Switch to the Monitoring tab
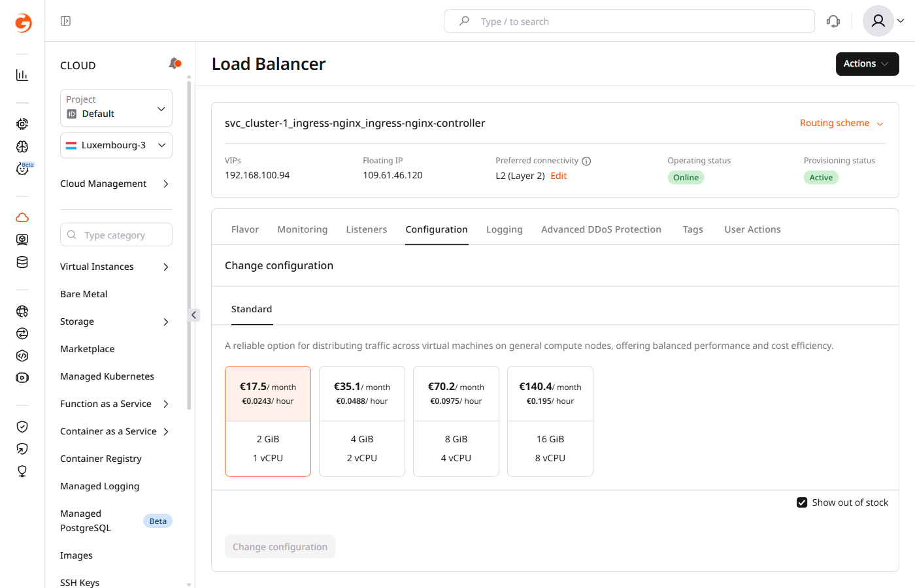 (303, 229)
